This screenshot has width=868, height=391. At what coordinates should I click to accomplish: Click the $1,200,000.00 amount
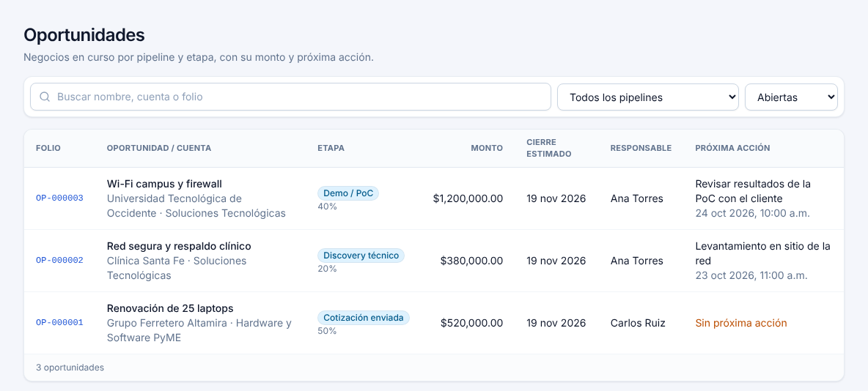468,198
